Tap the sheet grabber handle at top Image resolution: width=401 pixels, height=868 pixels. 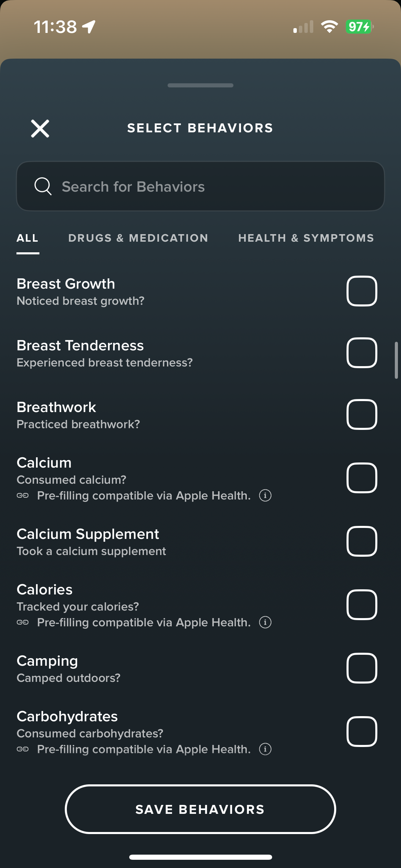(200, 85)
